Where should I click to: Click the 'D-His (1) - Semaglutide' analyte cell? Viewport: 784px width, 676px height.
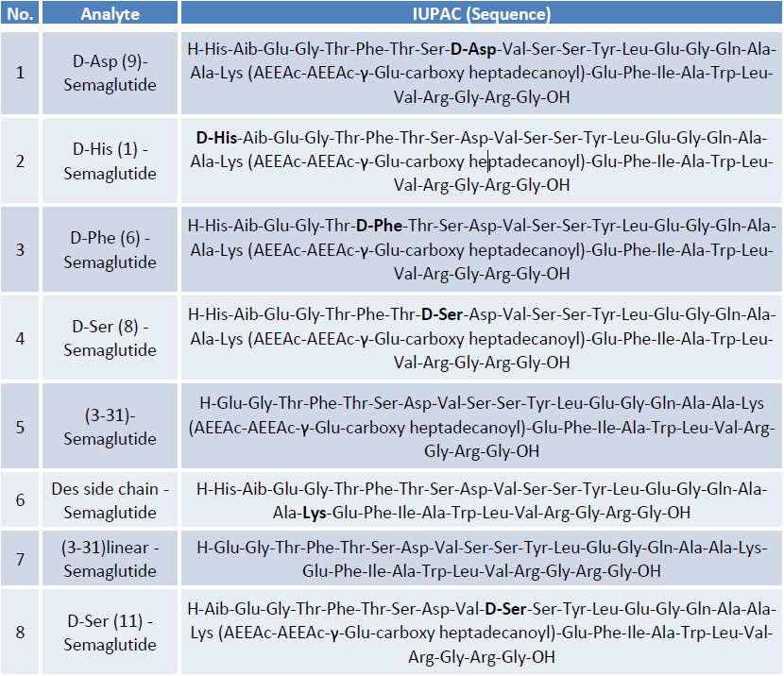pos(110,161)
